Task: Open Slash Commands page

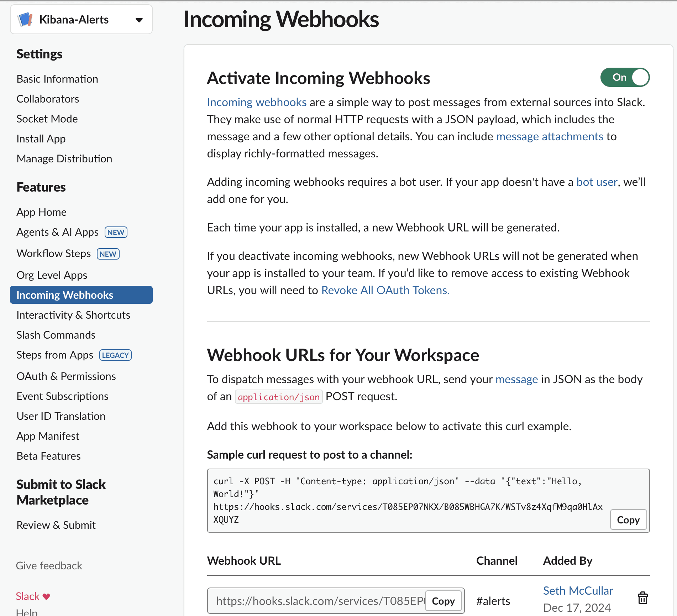Action: (x=56, y=335)
